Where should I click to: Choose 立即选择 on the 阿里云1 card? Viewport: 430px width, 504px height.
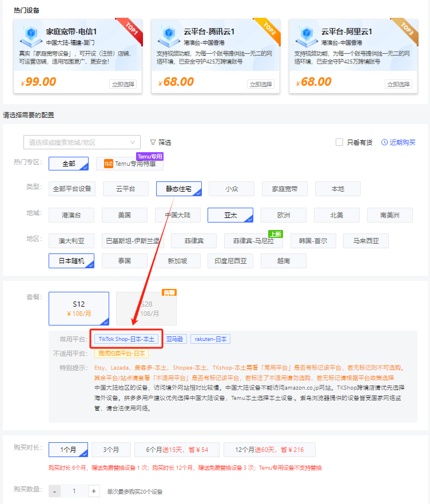pos(399,84)
